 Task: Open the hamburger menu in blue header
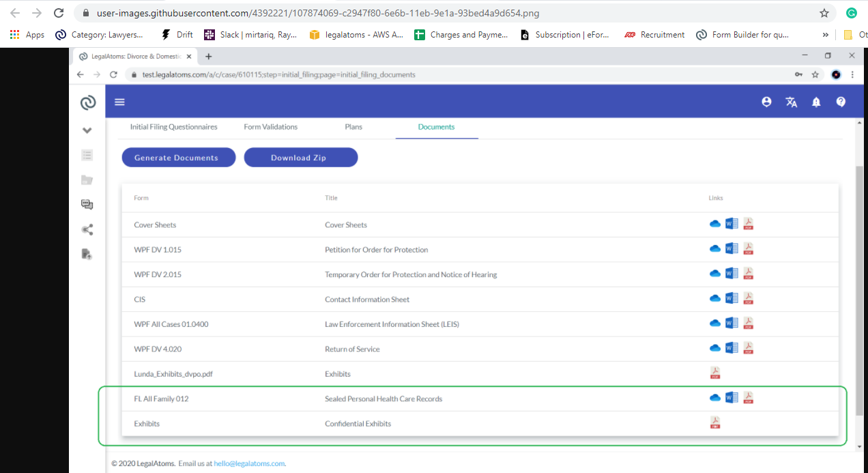point(119,102)
